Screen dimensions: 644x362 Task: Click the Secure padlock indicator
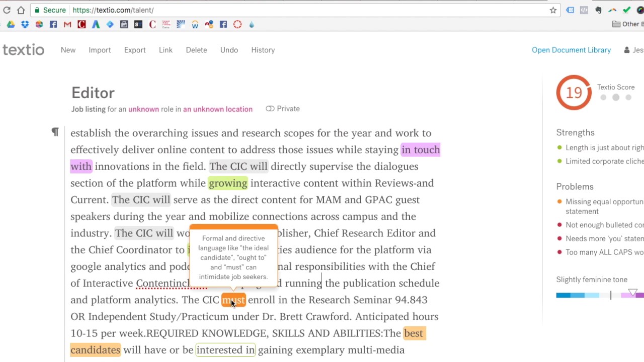pos(50,10)
